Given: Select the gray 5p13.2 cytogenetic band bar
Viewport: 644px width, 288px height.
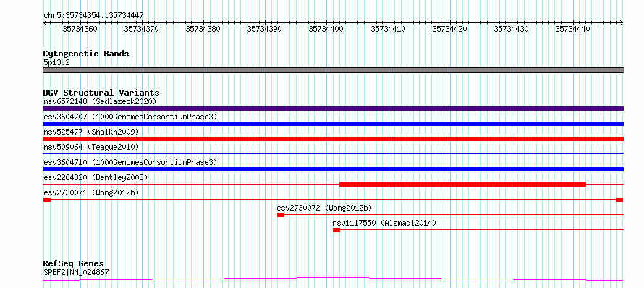Looking at the screenshot, I should click(x=333, y=70).
